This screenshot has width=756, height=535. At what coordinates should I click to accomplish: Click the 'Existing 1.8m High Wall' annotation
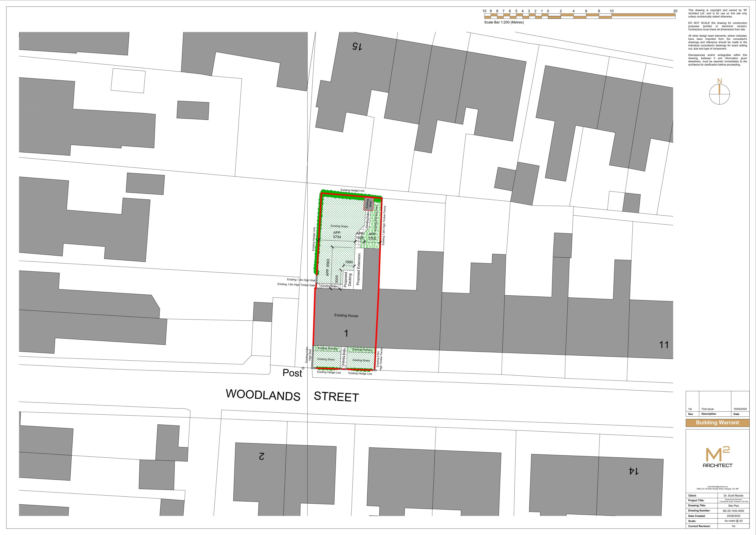(x=301, y=280)
